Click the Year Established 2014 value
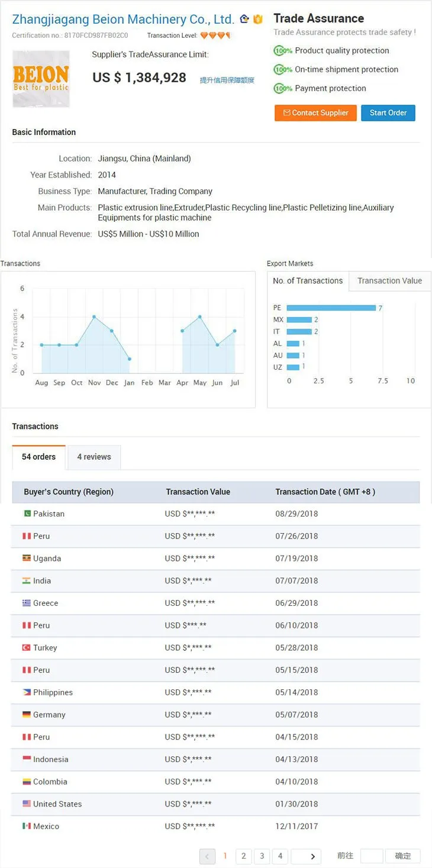This screenshot has width=432, height=868. [x=107, y=175]
